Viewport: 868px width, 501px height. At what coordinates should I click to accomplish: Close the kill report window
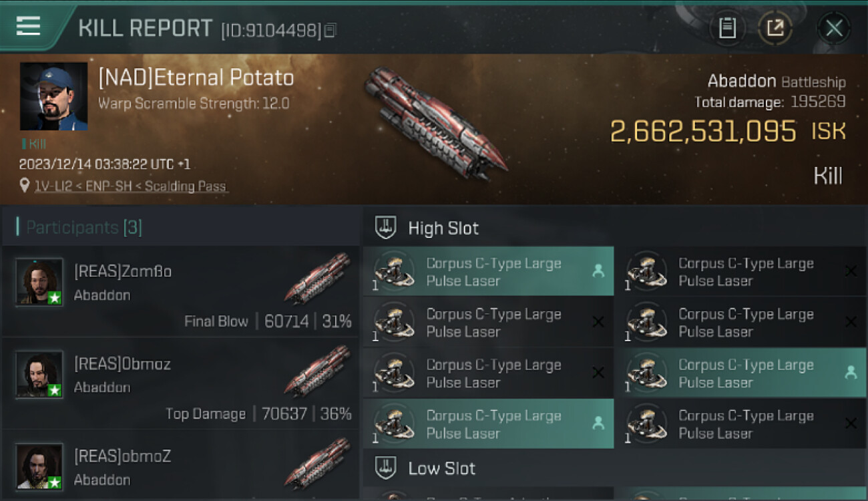point(834,28)
